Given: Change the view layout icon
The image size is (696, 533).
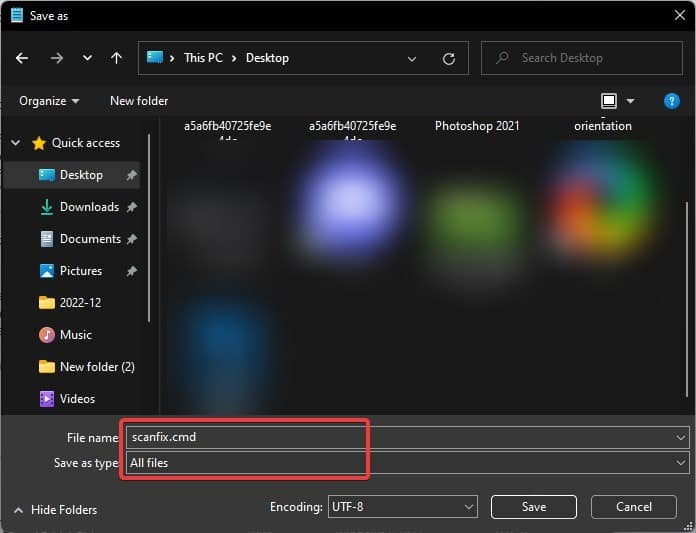Looking at the screenshot, I should click(609, 101).
